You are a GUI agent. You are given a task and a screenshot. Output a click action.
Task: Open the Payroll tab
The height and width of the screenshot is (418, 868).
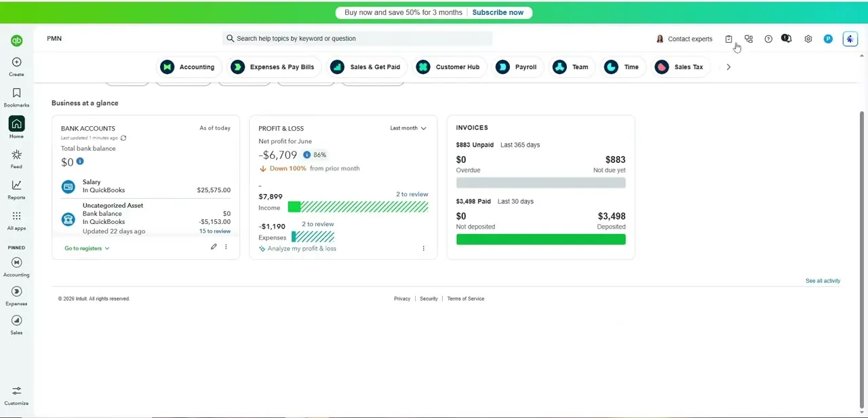tap(517, 67)
